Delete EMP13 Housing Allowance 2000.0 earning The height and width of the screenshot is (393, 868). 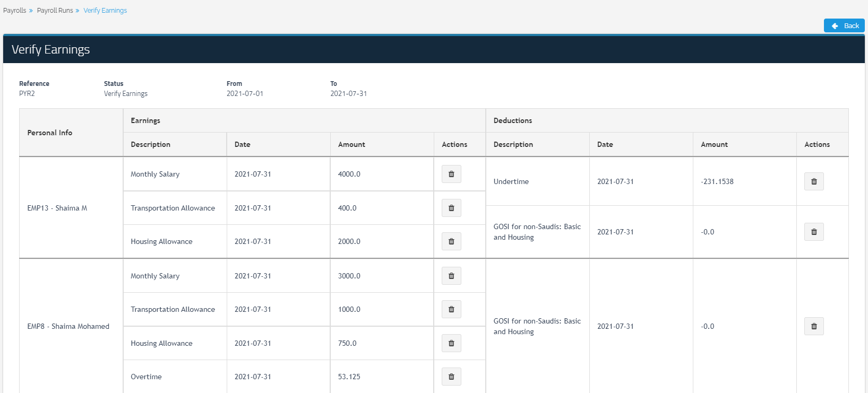[x=451, y=241]
